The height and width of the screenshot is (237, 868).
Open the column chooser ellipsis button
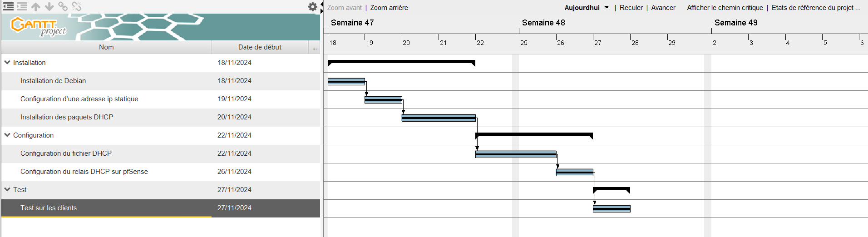click(315, 47)
